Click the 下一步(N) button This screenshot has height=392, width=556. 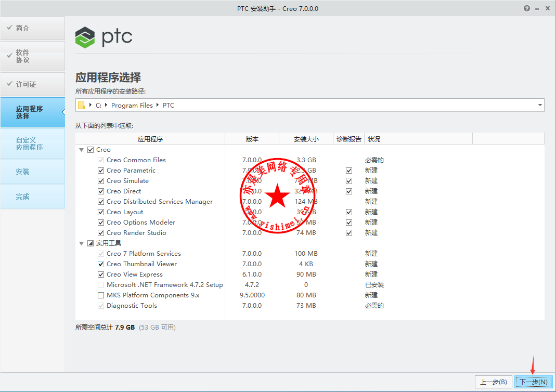click(534, 382)
